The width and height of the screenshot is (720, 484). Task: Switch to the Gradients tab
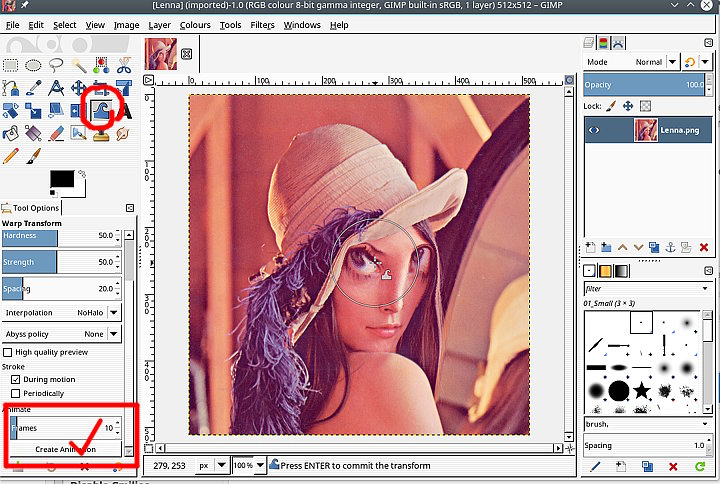click(621, 271)
